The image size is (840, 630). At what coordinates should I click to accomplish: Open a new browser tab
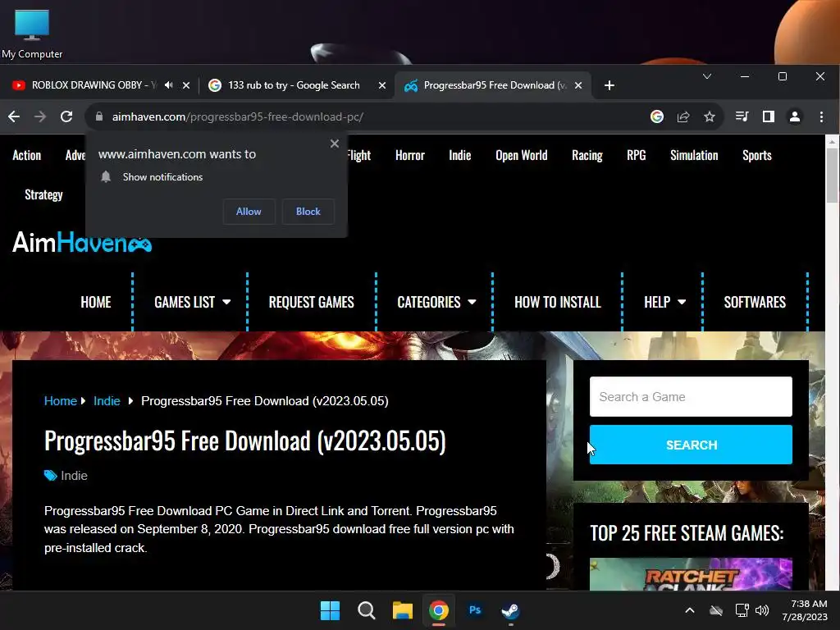click(609, 85)
